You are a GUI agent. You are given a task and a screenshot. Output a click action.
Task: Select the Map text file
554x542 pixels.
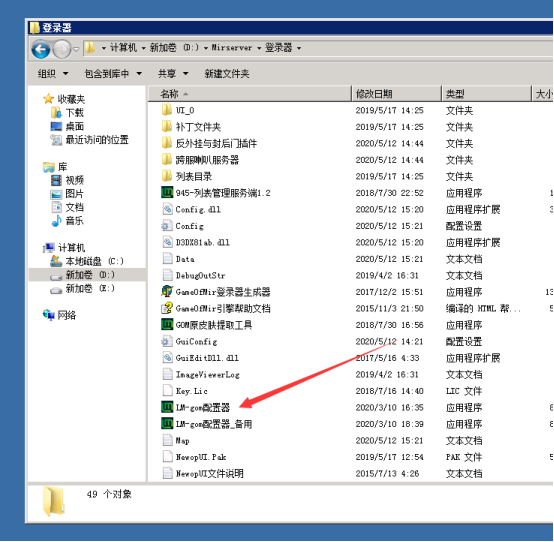pyautogui.click(x=176, y=441)
